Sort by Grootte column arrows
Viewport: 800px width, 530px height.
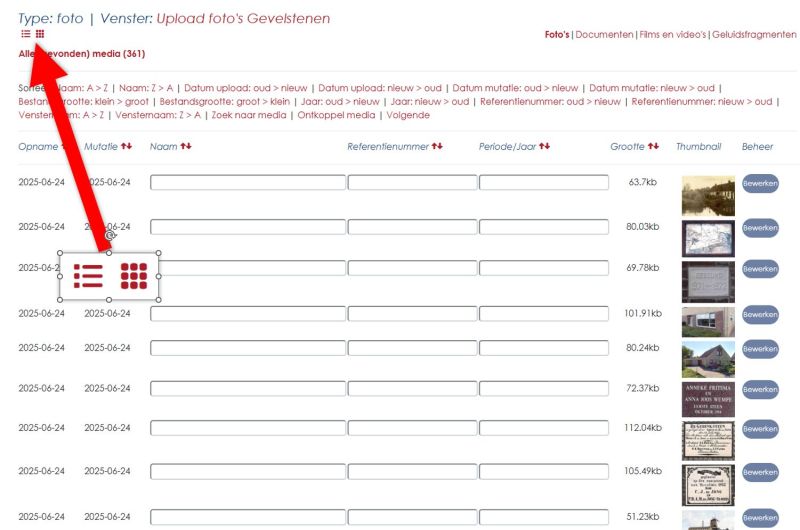[x=654, y=146]
